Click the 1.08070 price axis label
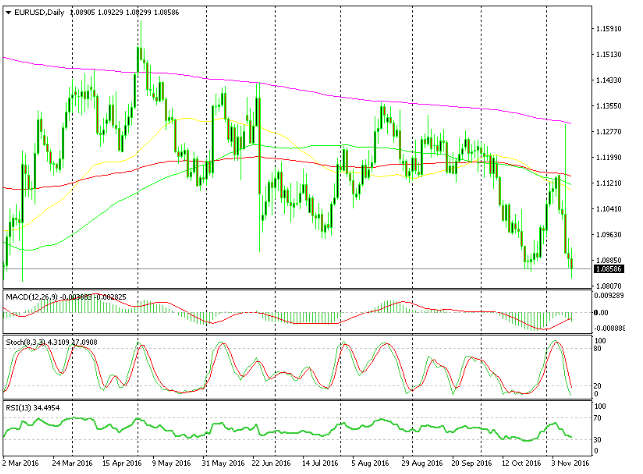 click(609, 286)
